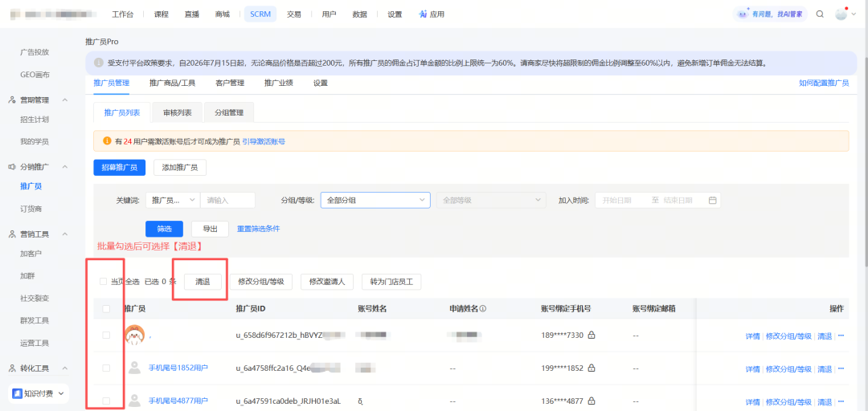Click the 营销工具 sidebar icon
The height and width of the screenshot is (411, 868).
pos(12,234)
